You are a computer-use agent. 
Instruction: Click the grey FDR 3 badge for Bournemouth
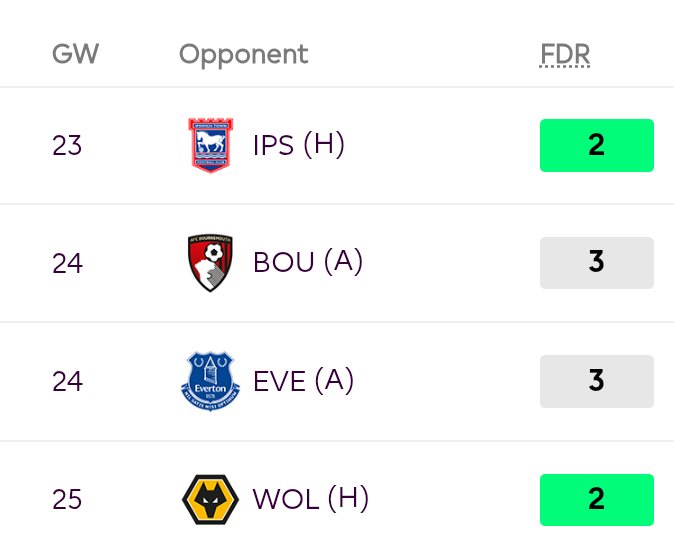point(597,263)
